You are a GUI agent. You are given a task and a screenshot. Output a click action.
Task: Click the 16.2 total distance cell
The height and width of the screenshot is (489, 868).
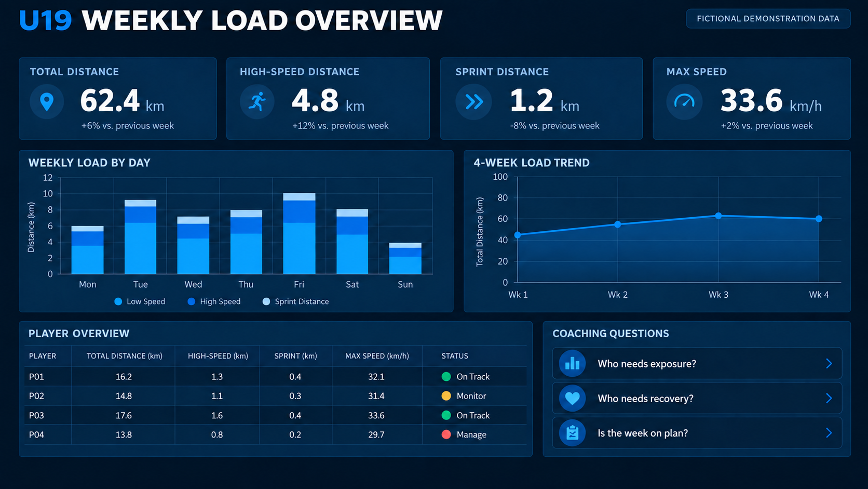[124, 376]
